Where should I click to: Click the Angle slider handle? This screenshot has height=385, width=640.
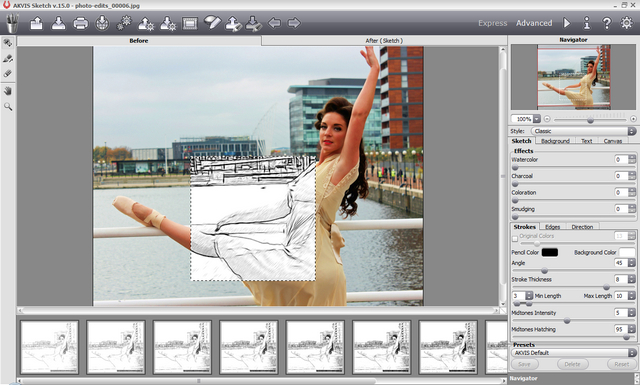(544, 271)
